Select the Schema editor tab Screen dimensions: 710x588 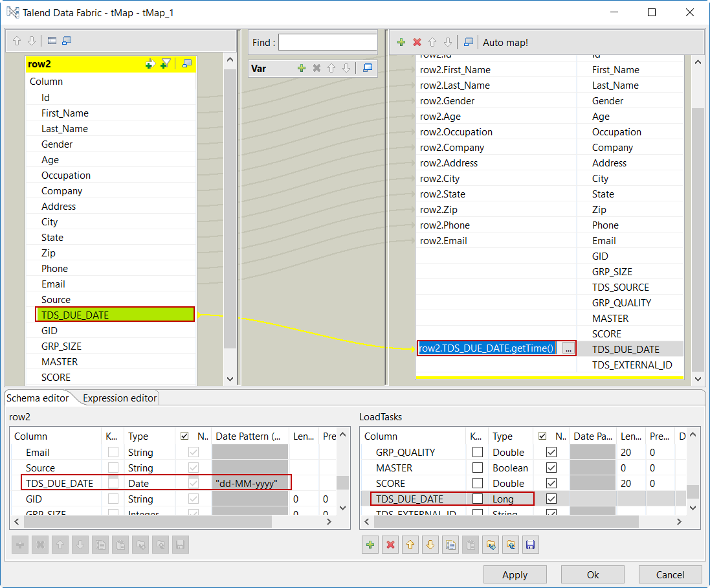tap(38, 398)
